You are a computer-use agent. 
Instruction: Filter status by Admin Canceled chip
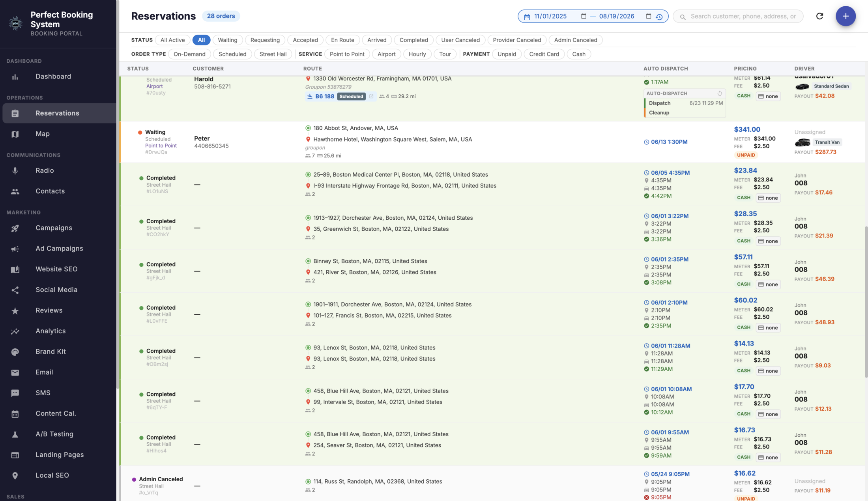(576, 40)
